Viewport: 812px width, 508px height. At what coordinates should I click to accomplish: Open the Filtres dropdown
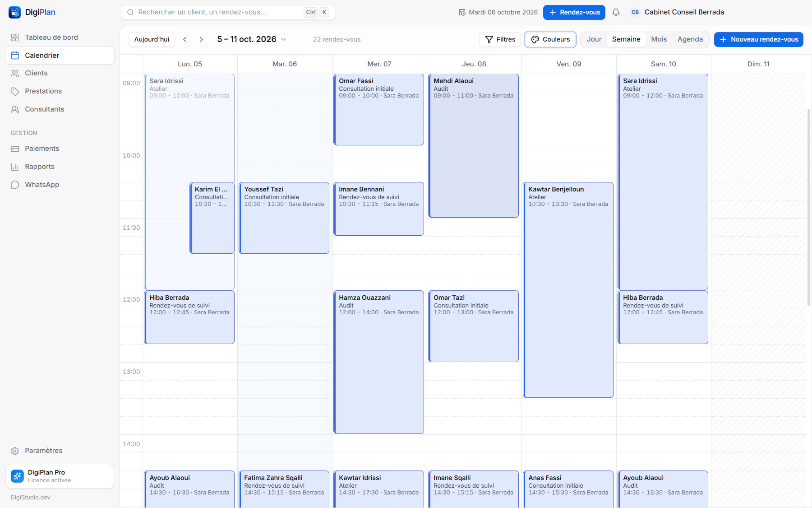pos(500,39)
